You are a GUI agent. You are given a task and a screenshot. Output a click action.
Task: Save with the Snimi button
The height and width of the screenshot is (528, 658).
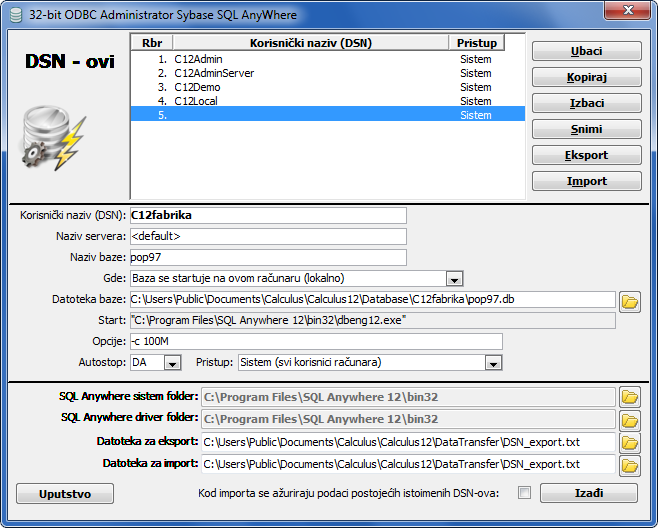[587, 129]
